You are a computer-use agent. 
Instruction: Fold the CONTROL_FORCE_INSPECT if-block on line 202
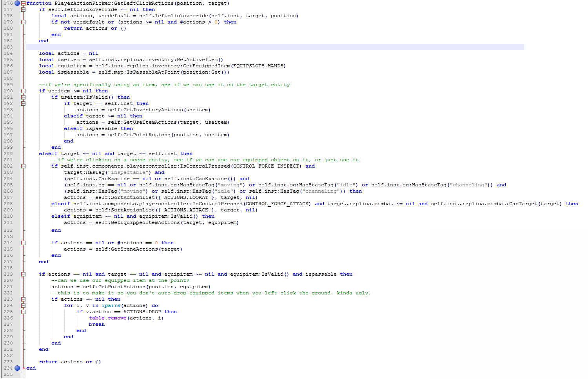click(x=23, y=166)
